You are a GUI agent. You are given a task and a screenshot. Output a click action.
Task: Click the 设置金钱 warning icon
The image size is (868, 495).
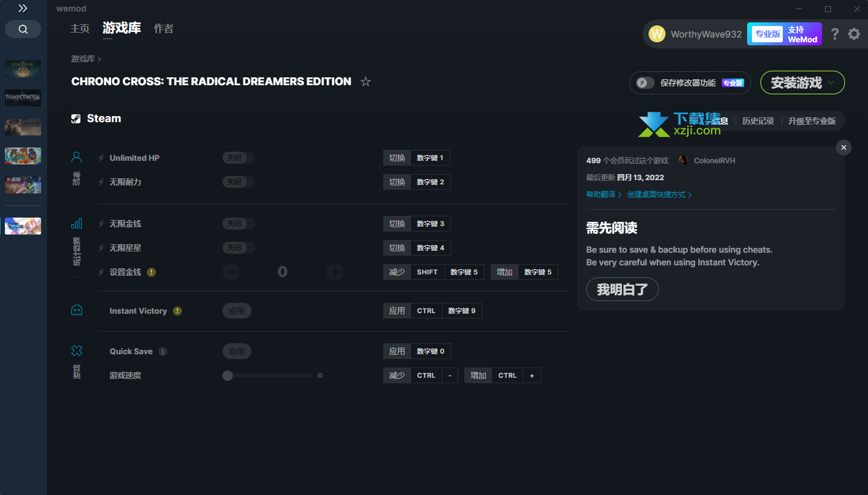(x=151, y=272)
